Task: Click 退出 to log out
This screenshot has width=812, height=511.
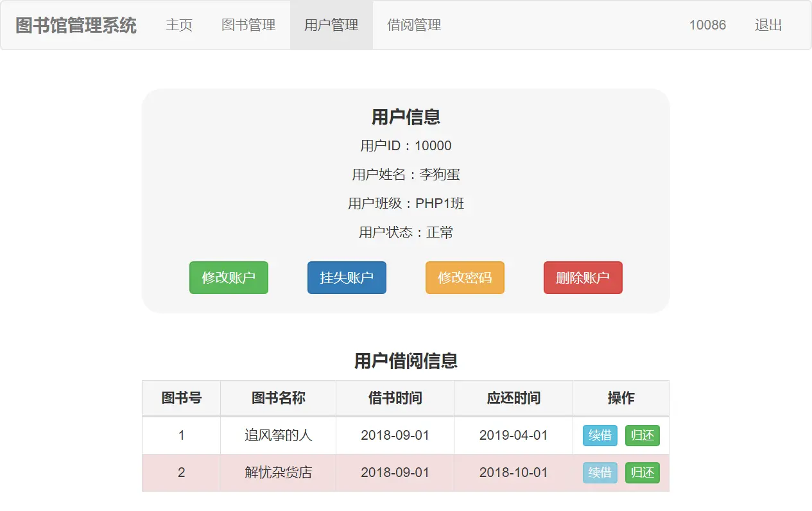Action: (x=768, y=26)
